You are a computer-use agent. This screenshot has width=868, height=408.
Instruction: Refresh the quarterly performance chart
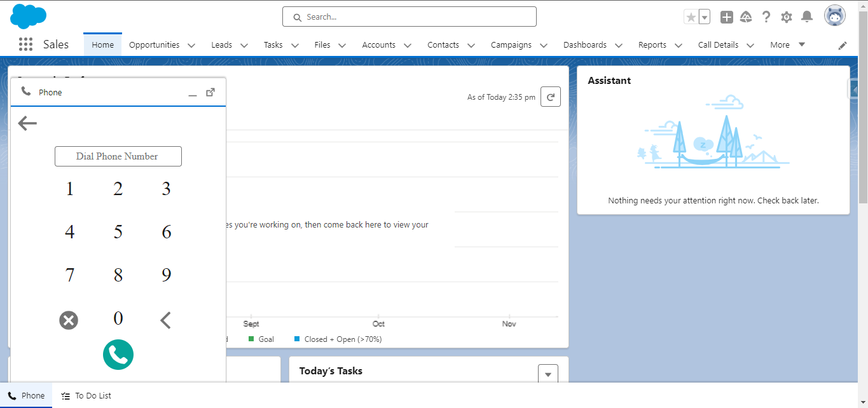551,97
